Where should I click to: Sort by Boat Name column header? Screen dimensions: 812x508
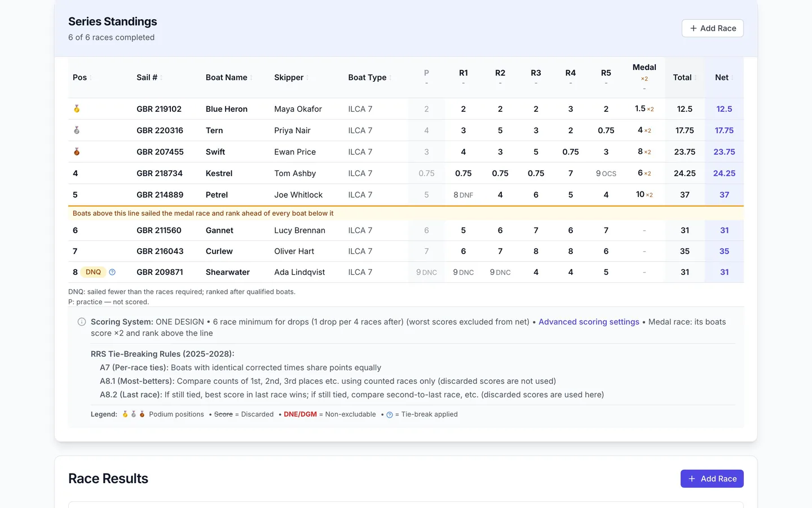229,77
